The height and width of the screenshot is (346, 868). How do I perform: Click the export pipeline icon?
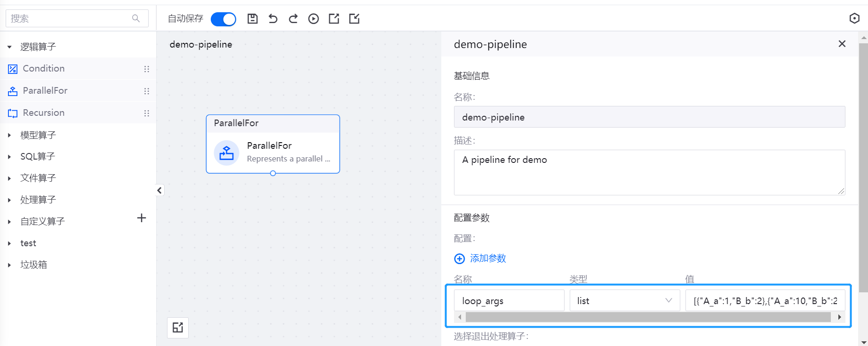[334, 19]
